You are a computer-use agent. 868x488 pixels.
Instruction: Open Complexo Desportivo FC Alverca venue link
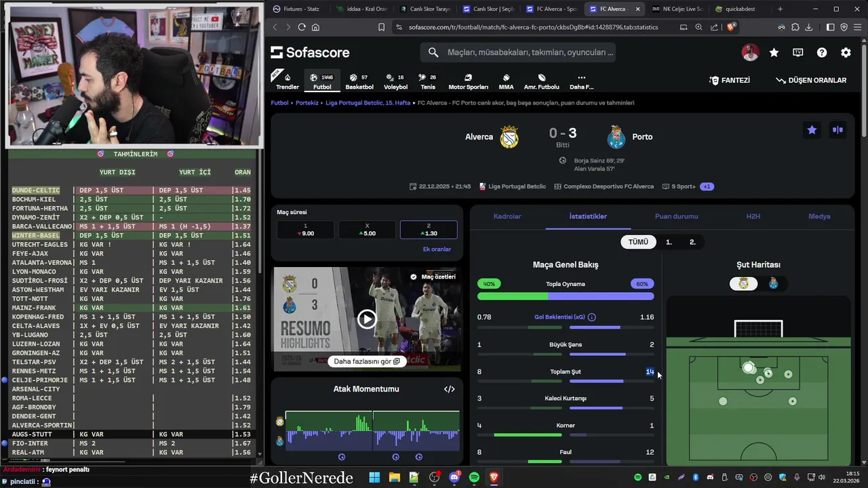[x=604, y=186]
